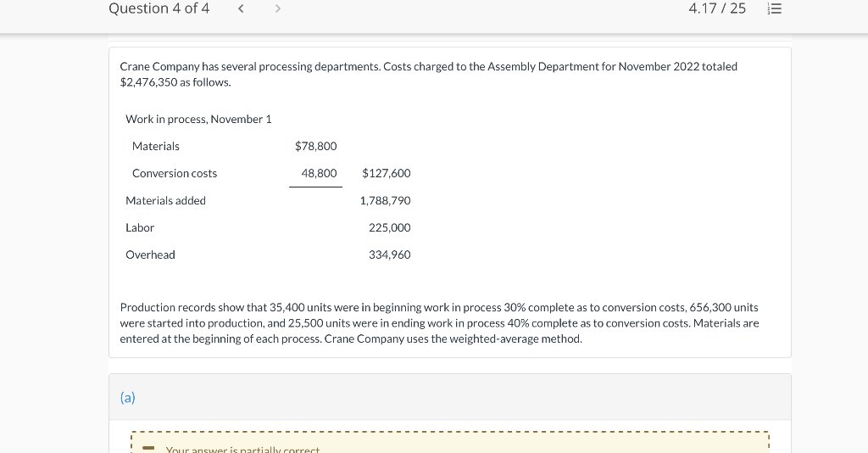This screenshot has height=453, width=868.
Task: Open part (a) link
Action: pos(127,398)
